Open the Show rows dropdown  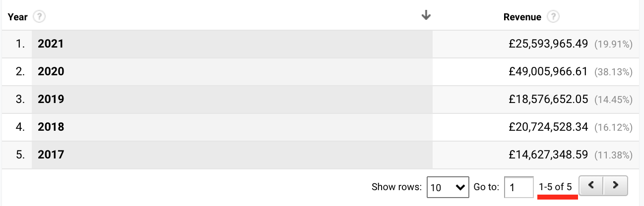pyautogui.click(x=448, y=187)
